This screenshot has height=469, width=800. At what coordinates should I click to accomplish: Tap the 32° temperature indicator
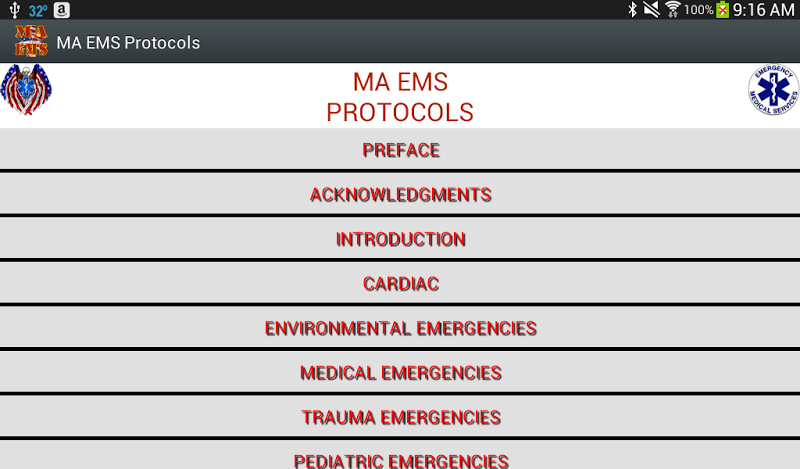click(x=38, y=10)
